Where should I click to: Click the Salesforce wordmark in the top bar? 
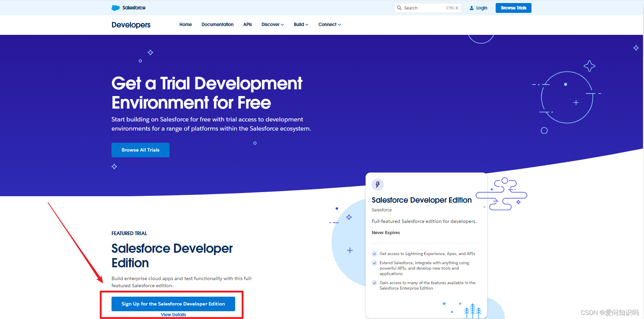(x=134, y=8)
